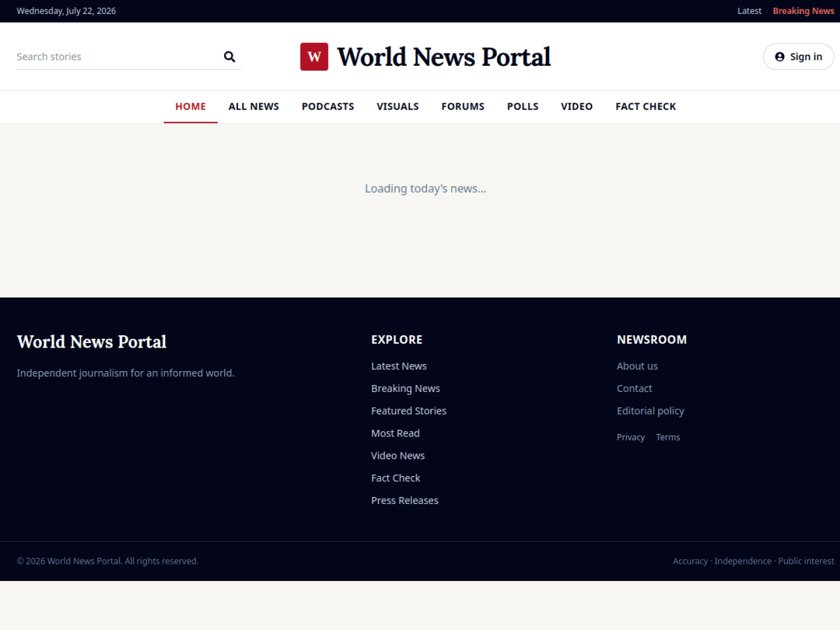Select the Home nav tab

pos(191,106)
